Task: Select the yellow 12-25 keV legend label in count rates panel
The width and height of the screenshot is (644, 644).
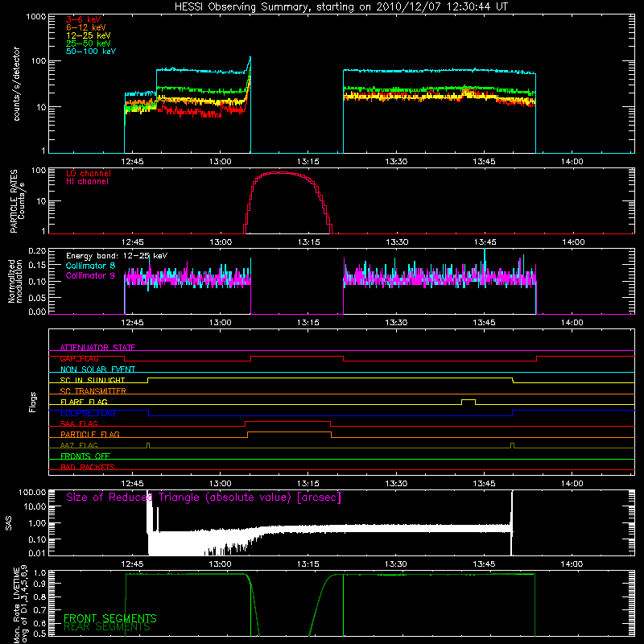Action: 89,35
